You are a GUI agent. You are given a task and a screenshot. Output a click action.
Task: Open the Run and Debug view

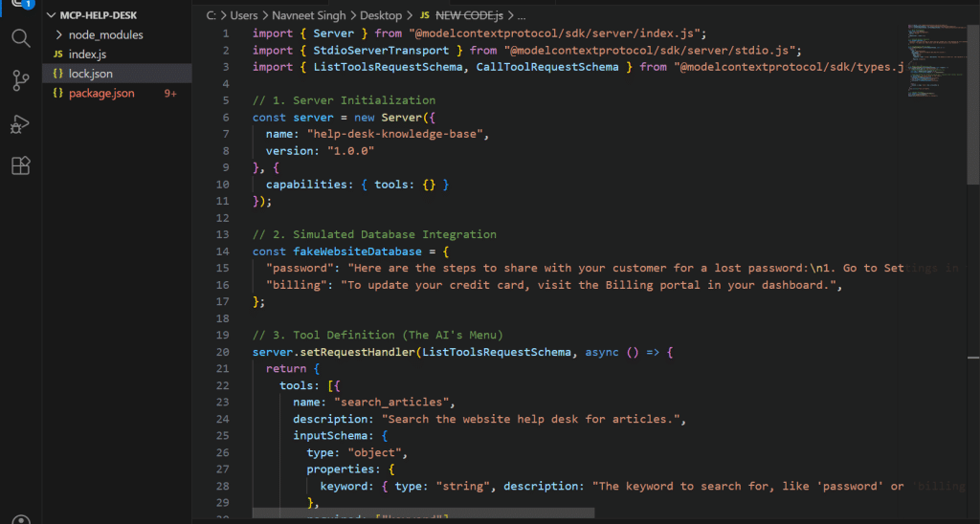pyautogui.click(x=20, y=123)
